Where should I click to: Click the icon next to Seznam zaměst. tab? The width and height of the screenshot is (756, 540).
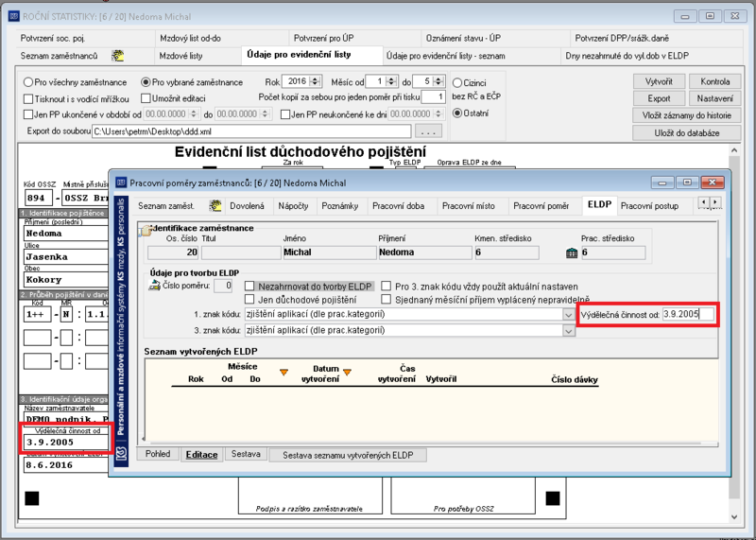[x=215, y=205]
